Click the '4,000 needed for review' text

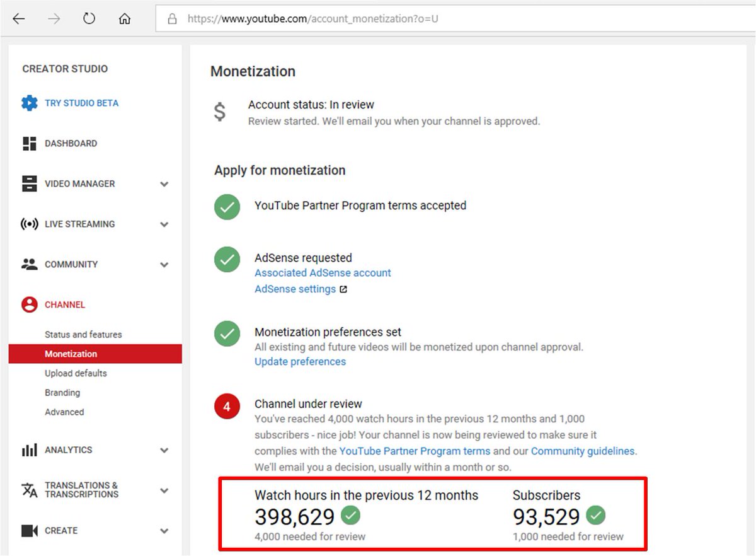pos(310,536)
